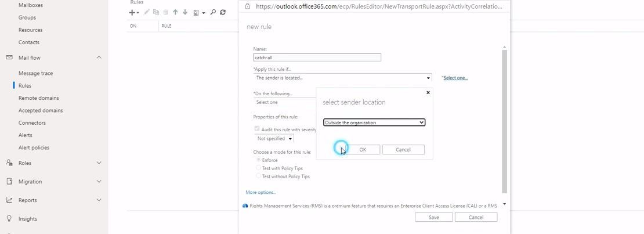This screenshot has width=644, height=234.
Task: Click the search magnifier icon
Action: click(x=213, y=12)
